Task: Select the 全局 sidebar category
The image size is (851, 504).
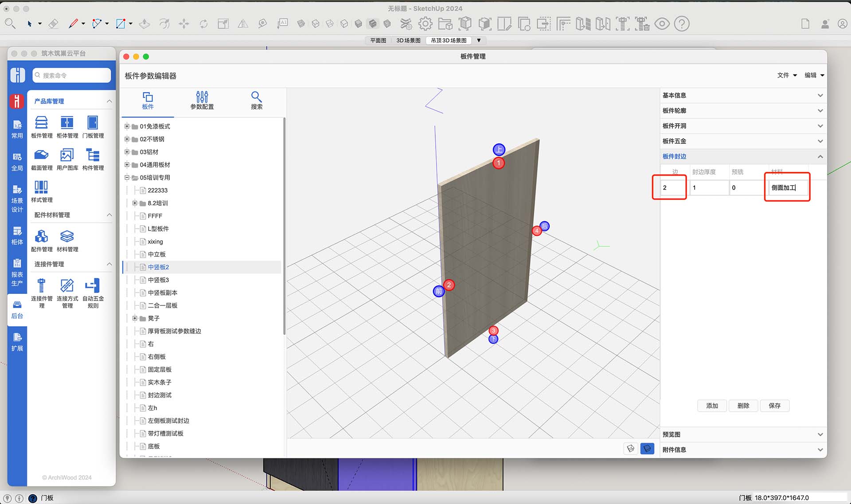Action: 17,162
